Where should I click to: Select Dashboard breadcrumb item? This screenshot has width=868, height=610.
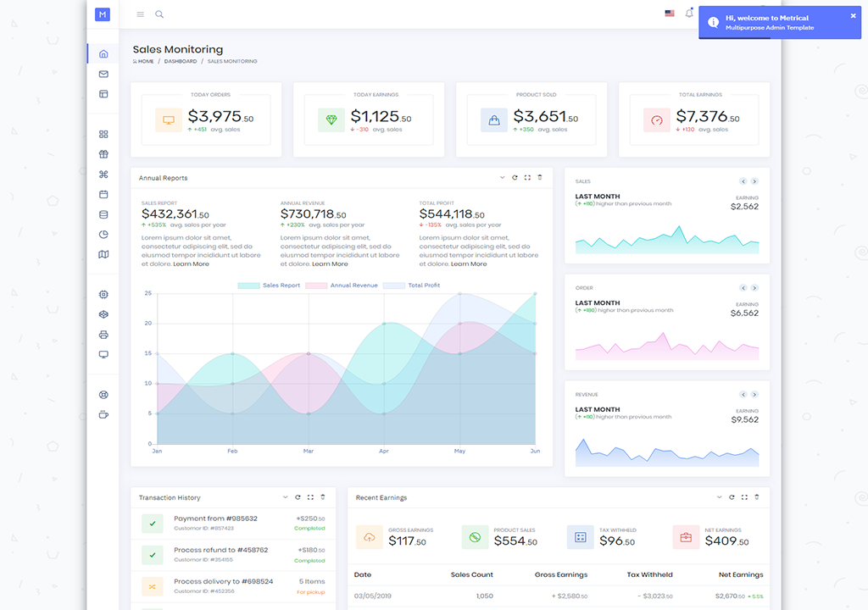coord(181,62)
